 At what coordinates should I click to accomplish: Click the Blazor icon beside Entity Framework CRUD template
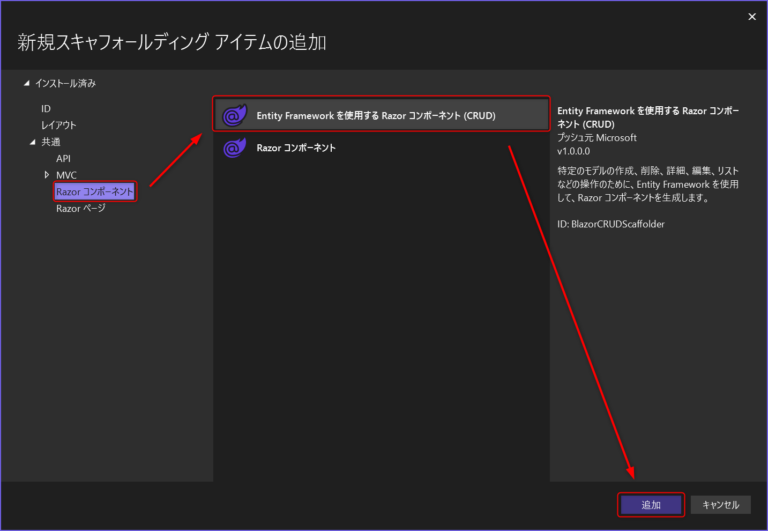tap(234, 115)
